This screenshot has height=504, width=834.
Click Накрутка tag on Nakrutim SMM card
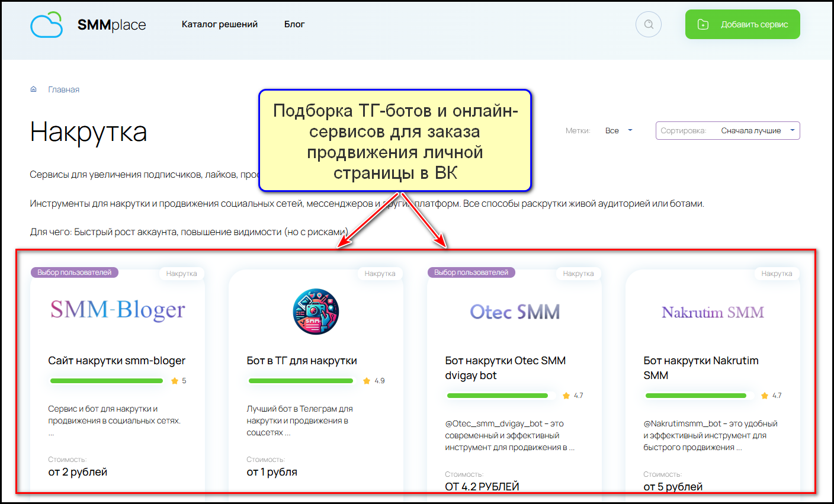coord(777,274)
